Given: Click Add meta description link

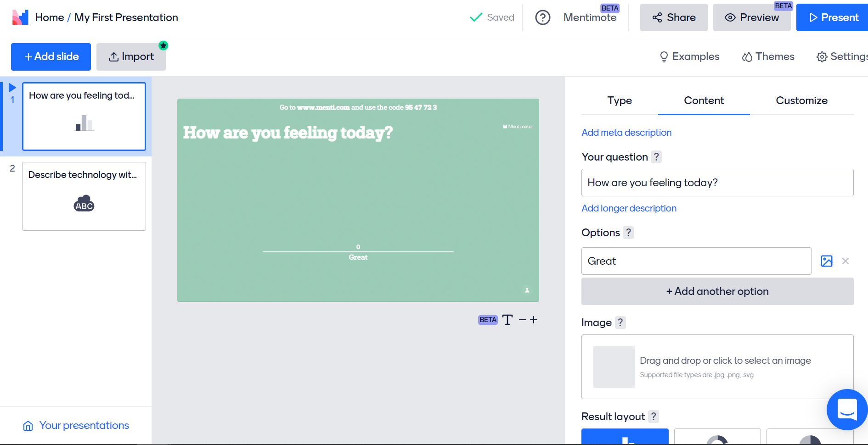Looking at the screenshot, I should 626,133.
